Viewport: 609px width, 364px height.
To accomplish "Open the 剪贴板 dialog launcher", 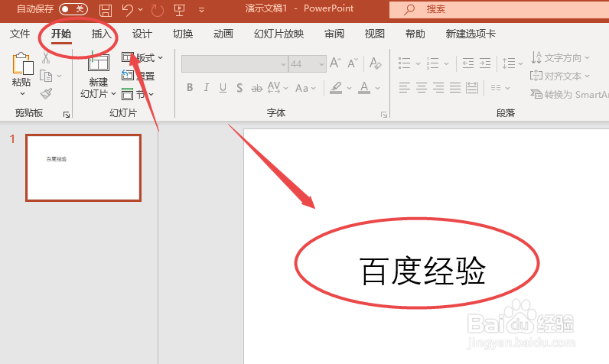I will pos(67,115).
